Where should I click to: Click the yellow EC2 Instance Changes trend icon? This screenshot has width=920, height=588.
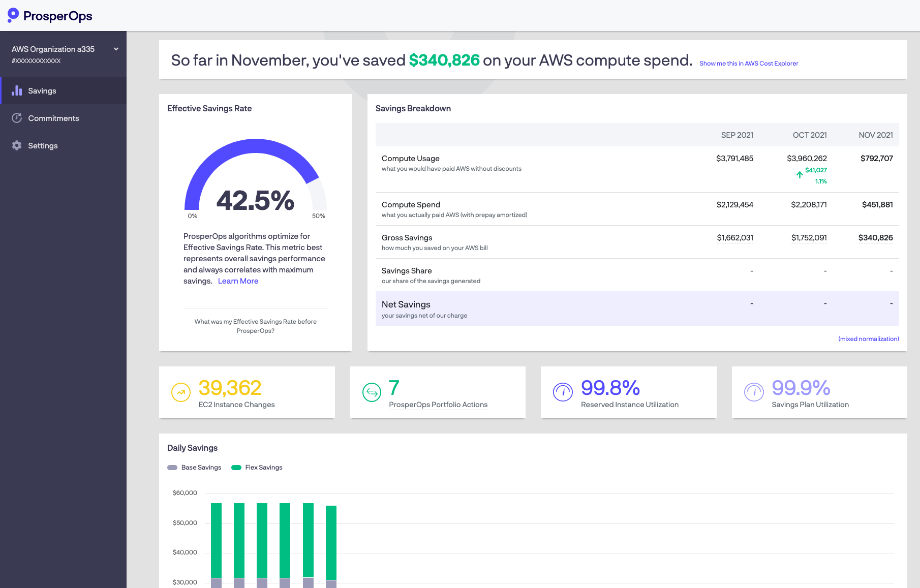[x=180, y=392]
